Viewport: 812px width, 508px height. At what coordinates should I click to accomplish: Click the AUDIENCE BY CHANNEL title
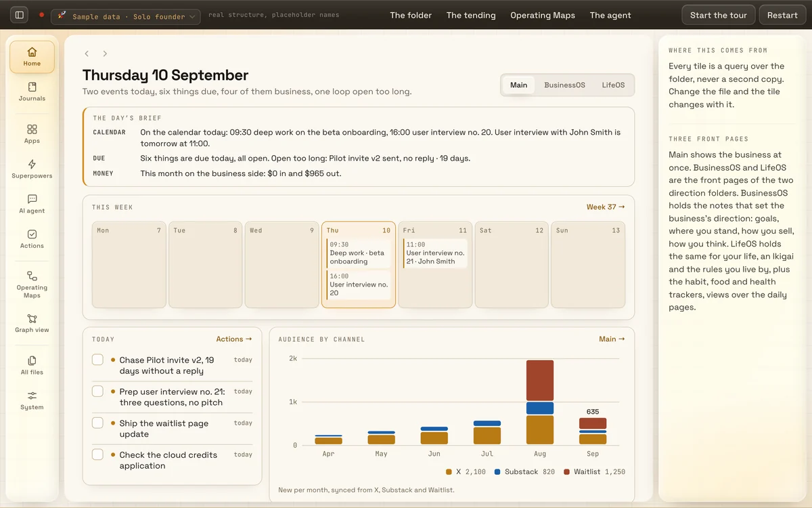tap(321, 339)
